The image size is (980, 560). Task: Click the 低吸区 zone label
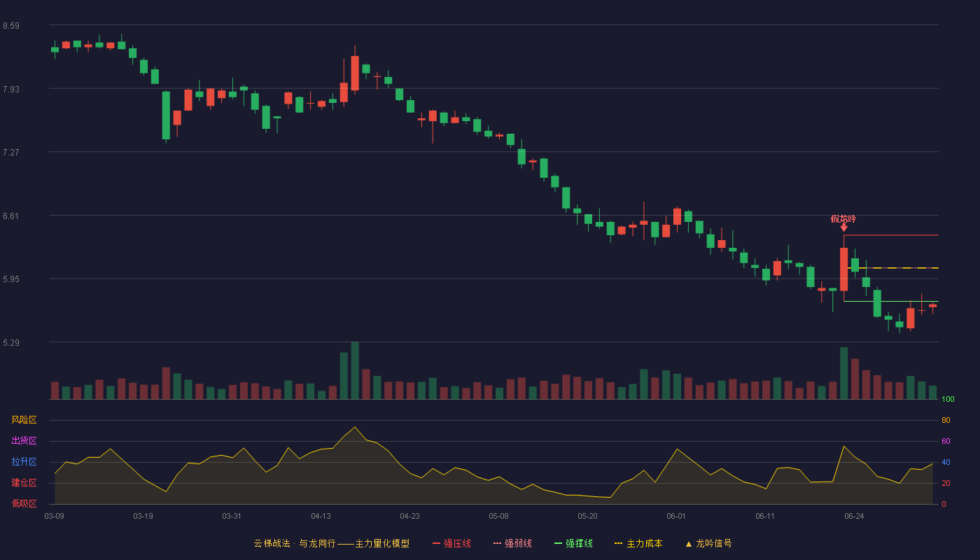pos(24,503)
